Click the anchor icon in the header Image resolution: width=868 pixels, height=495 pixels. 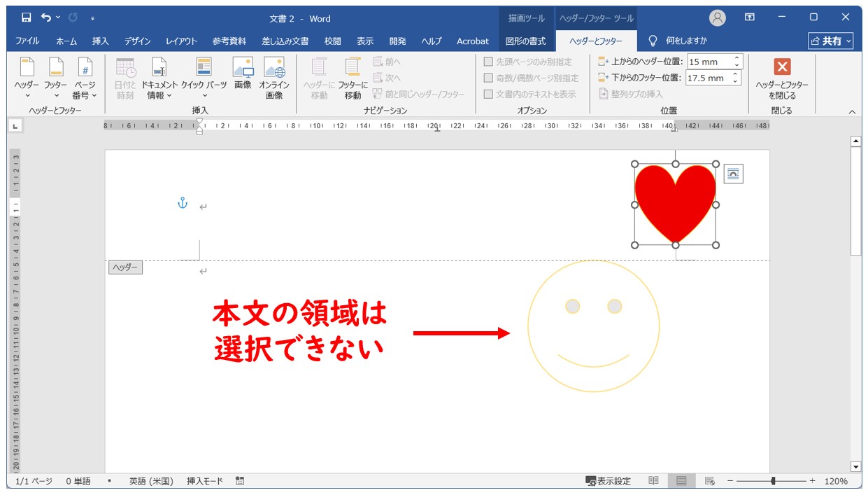pos(183,204)
